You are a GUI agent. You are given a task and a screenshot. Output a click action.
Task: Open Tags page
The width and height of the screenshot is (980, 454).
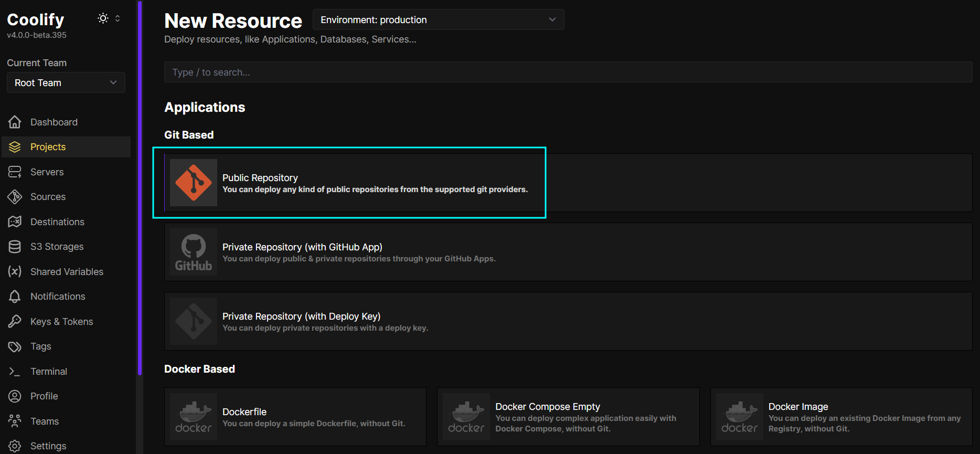66,346
